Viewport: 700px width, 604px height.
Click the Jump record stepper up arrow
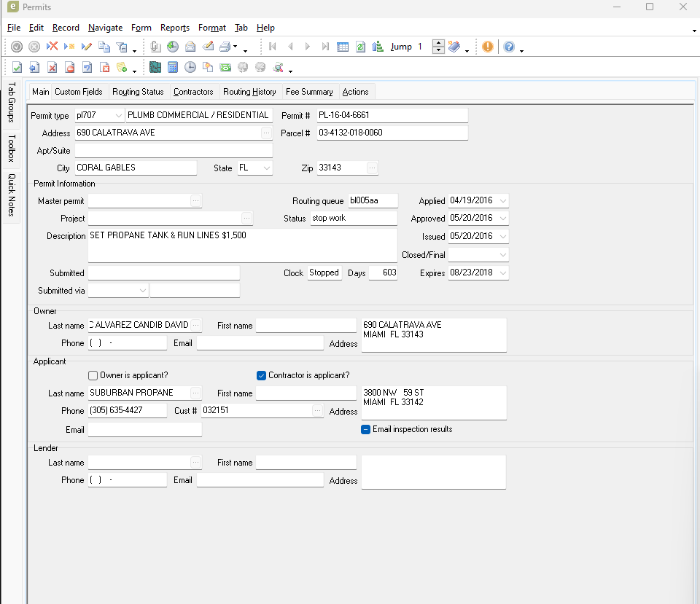(x=438, y=43)
